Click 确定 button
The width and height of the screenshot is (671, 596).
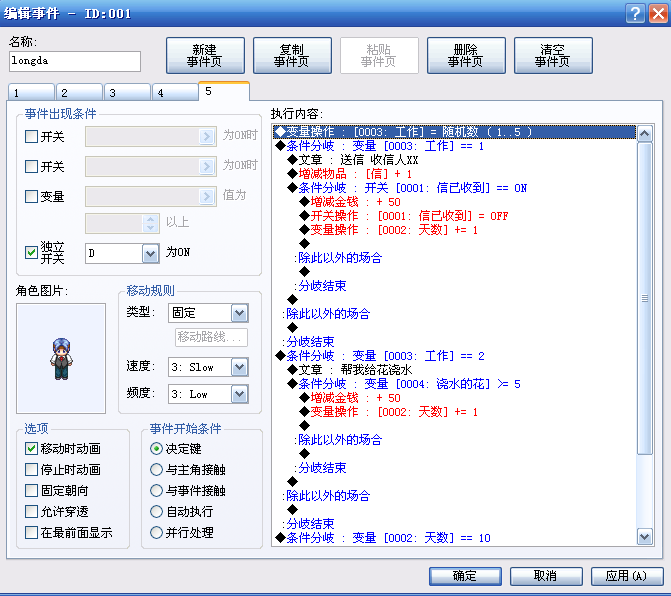tap(465, 576)
